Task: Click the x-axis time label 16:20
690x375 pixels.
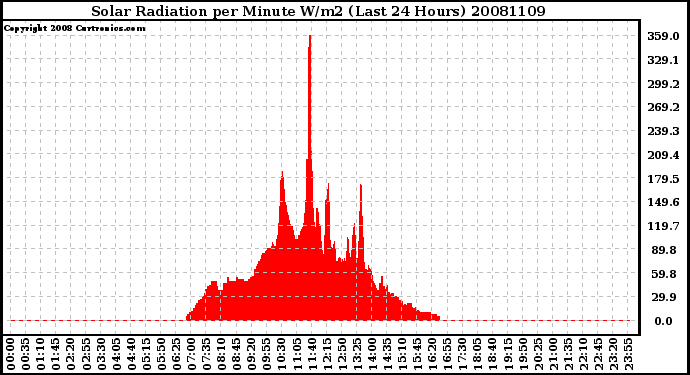Action: click(x=433, y=354)
